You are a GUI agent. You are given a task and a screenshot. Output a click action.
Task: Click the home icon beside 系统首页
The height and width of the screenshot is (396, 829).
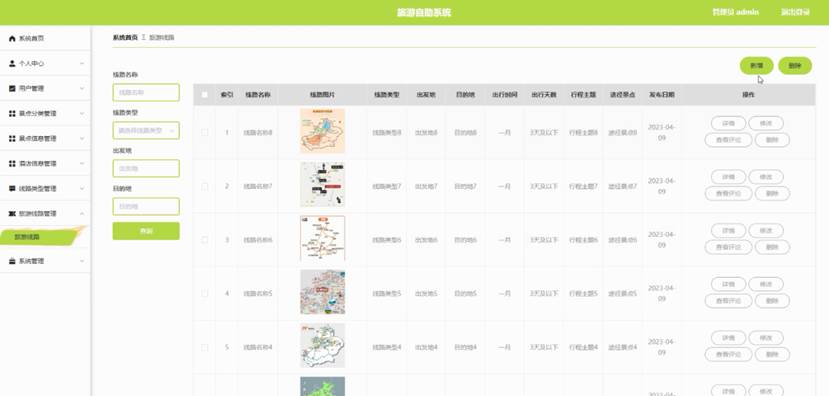pyautogui.click(x=12, y=39)
